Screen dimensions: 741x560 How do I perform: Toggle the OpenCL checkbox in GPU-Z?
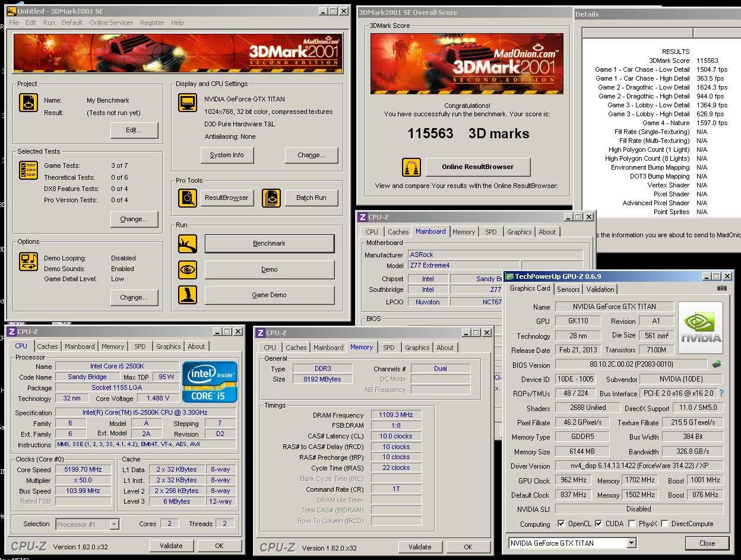(x=561, y=524)
